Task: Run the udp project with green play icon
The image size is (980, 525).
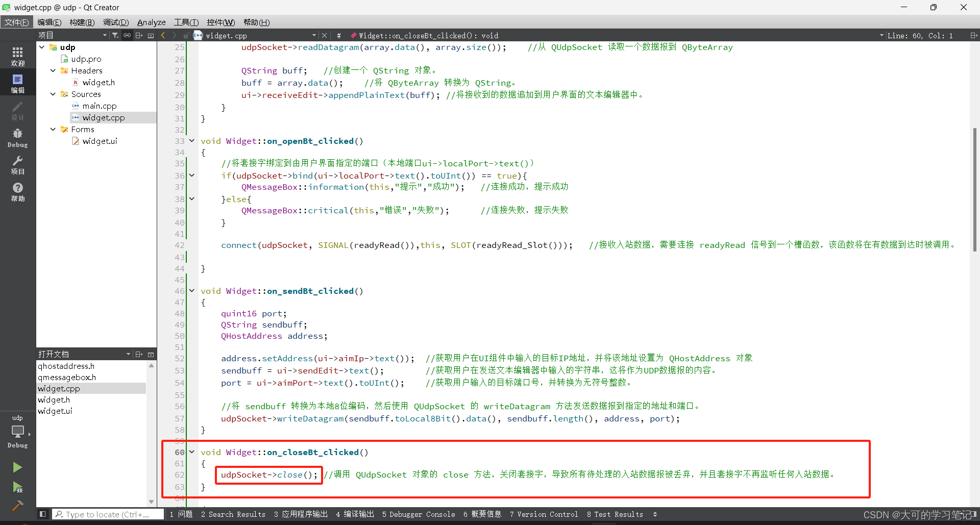Action: click(x=17, y=467)
